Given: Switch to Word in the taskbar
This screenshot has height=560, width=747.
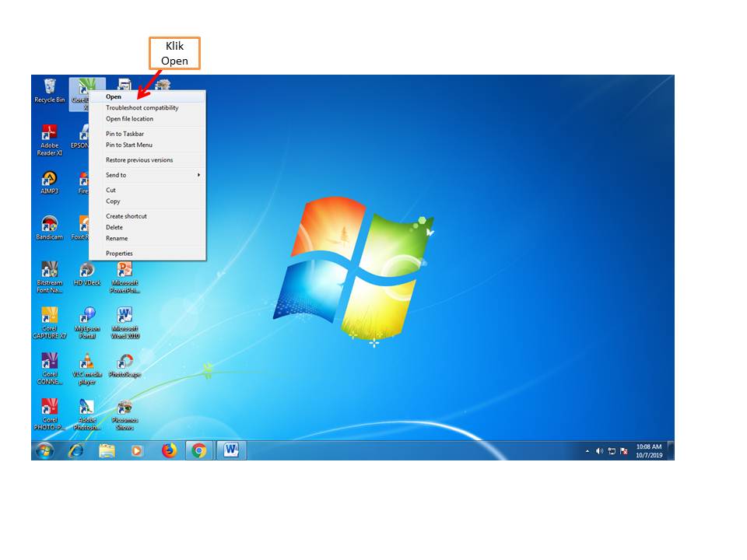Looking at the screenshot, I should click(232, 450).
